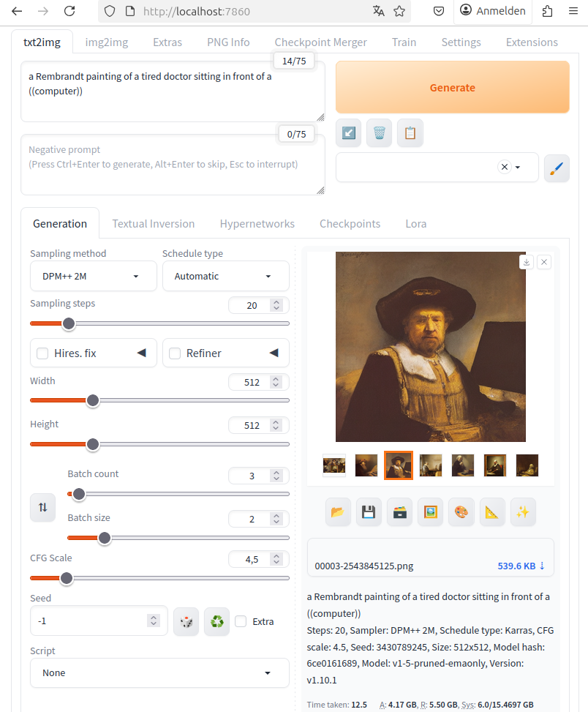This screenshot has width=588, height=712.
Task: Open the Lora tab
Action: click(415, 224)
